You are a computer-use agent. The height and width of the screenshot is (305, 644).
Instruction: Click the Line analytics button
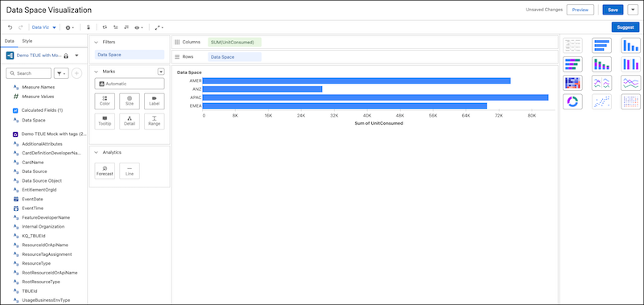(130, 171)
